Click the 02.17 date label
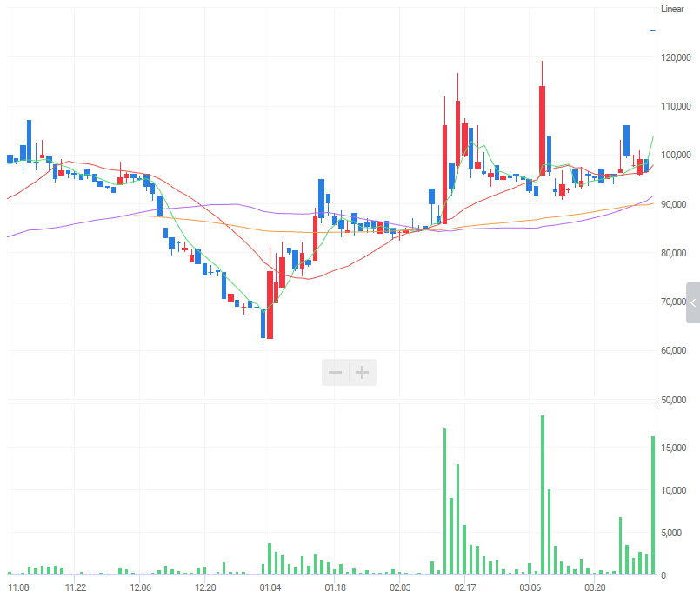The width and height of the screenshot is (700, 604). tap(465, 587)
